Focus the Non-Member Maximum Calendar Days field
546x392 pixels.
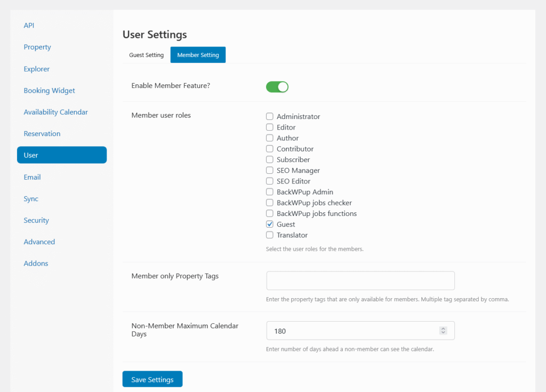(352, 331)
